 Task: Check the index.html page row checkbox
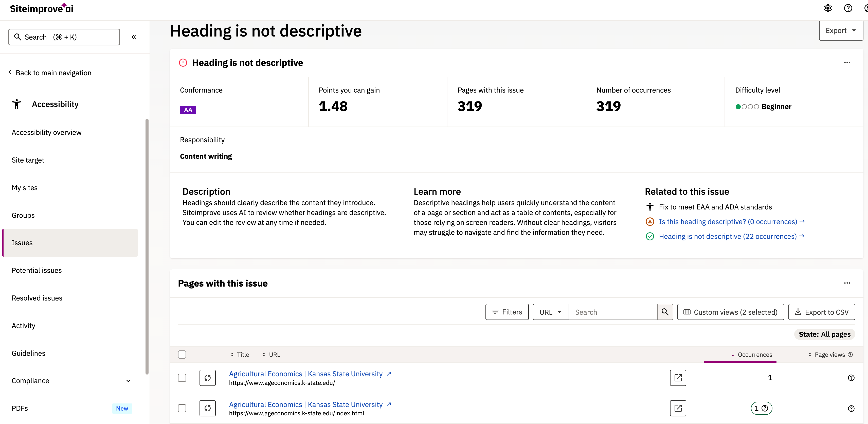182,408
